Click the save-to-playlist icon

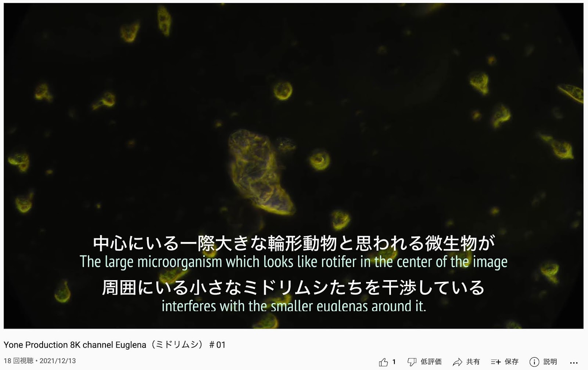coord(496,362)
